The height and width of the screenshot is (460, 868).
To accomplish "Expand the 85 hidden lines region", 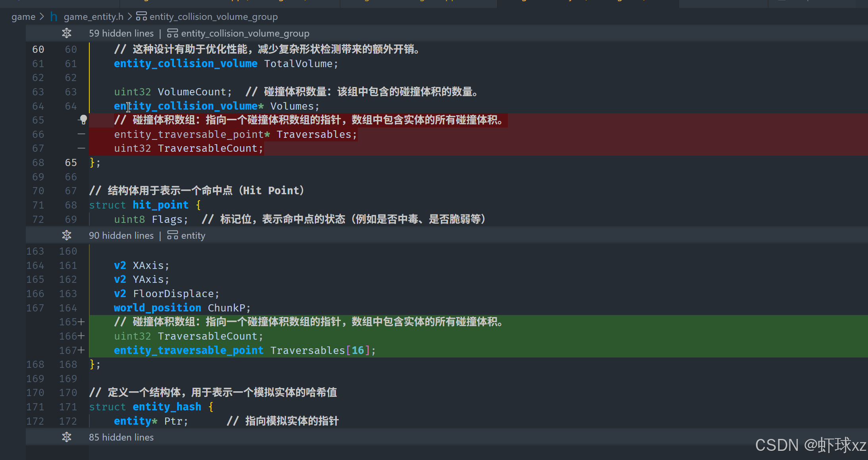I will [121, 437].
